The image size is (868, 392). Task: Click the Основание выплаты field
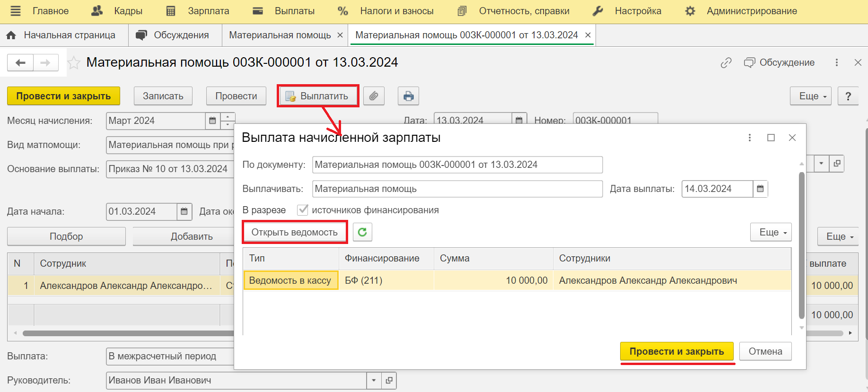point(170,169)
